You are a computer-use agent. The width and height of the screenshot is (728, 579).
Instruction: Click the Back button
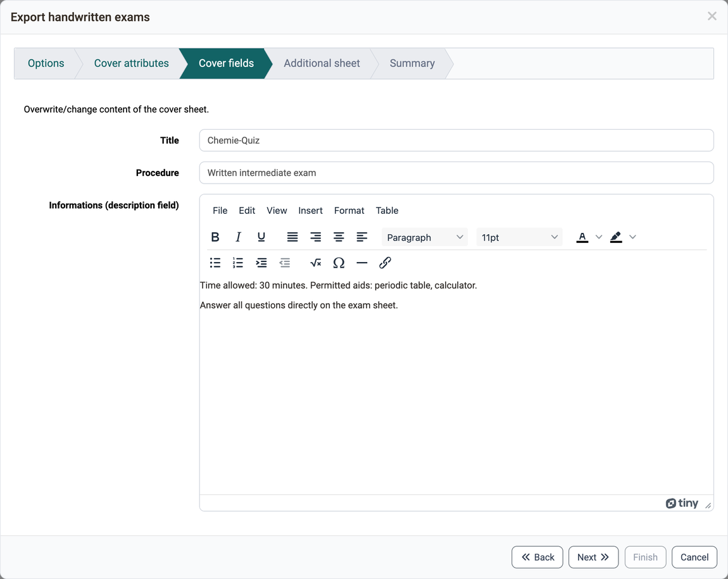coord(537,557)
